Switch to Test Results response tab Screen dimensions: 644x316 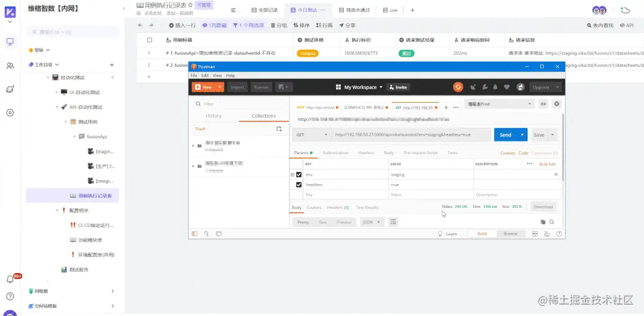tap(367, 207)
